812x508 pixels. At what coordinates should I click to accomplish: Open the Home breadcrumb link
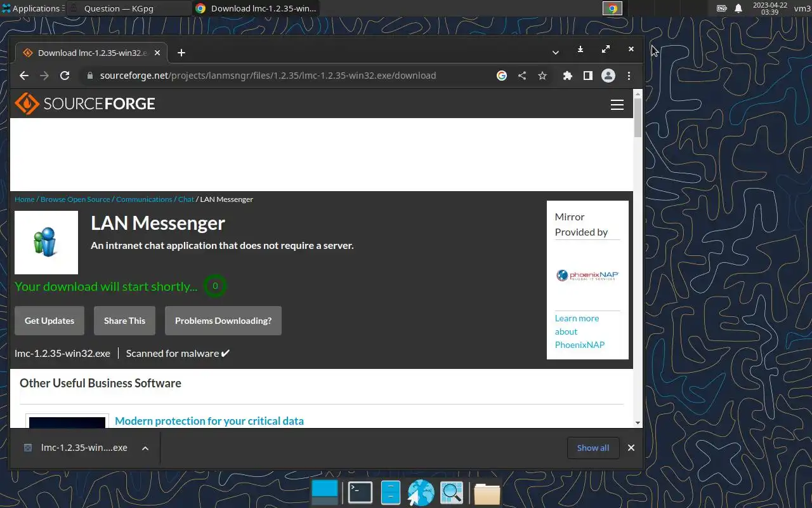pos(25,199)
